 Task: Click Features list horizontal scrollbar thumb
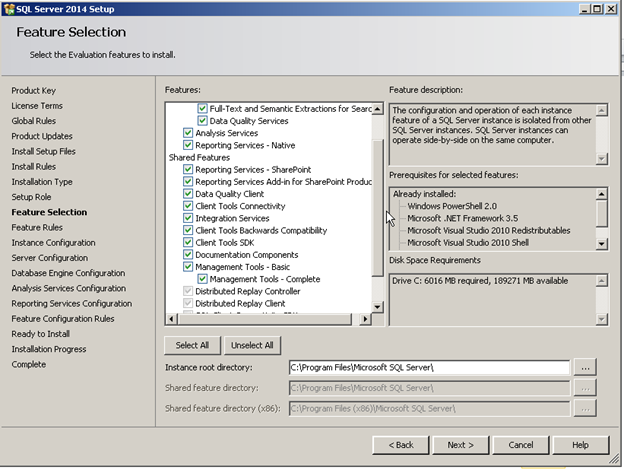pos(265,319)
